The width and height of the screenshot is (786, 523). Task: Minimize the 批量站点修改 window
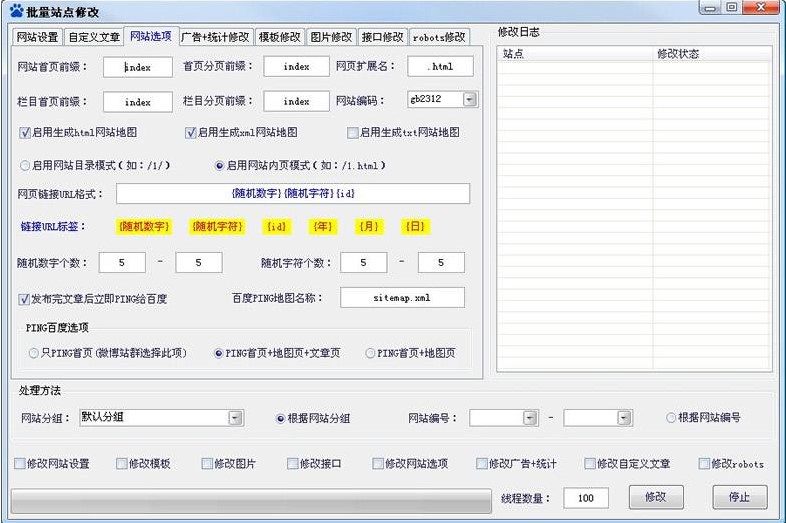[x=709, y=8]
